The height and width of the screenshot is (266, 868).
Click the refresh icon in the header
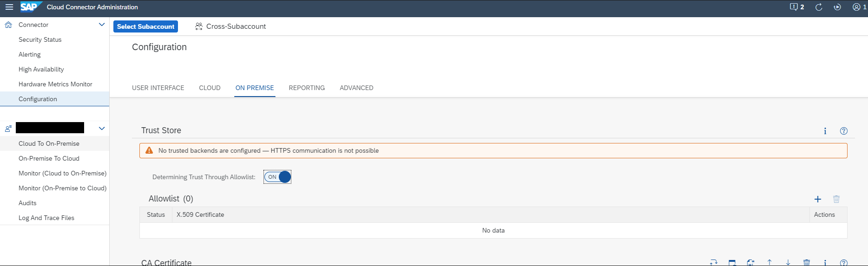pyautogui.click(x=819, y=7)
